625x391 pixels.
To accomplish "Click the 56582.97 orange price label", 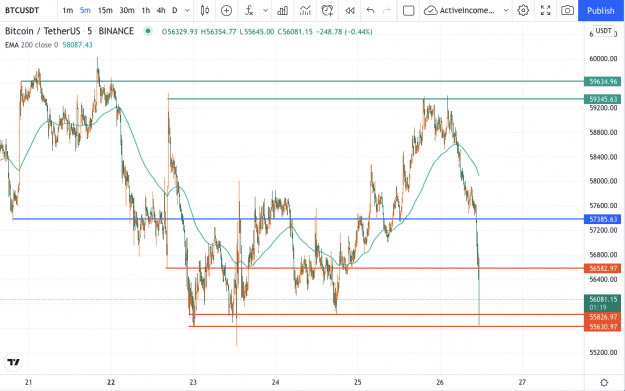I will coord(602,268).
